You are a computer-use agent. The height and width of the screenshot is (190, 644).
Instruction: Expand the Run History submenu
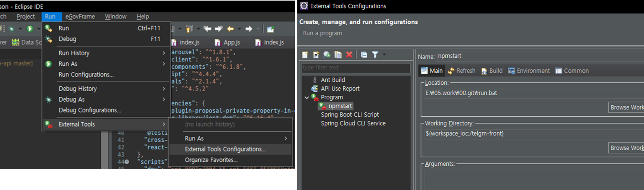click(106, 53)
